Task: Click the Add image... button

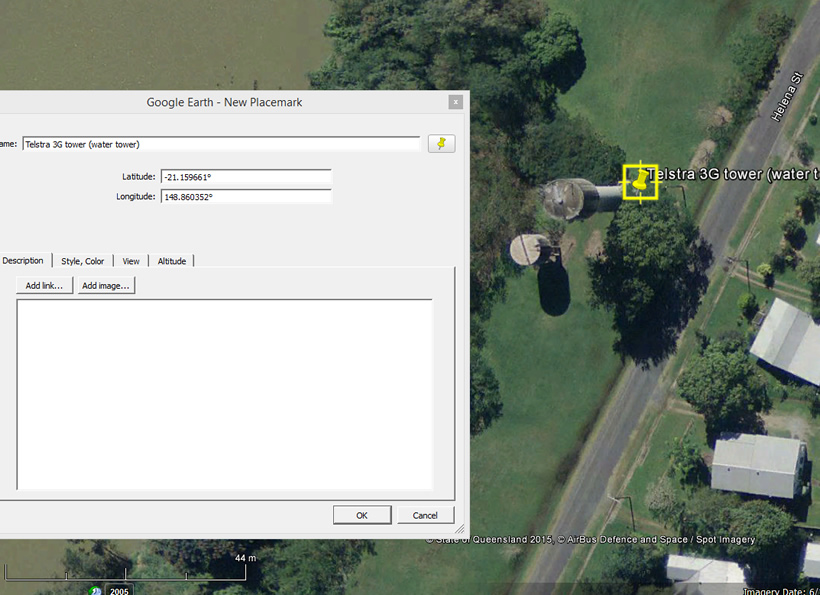Action: [106, 285]
